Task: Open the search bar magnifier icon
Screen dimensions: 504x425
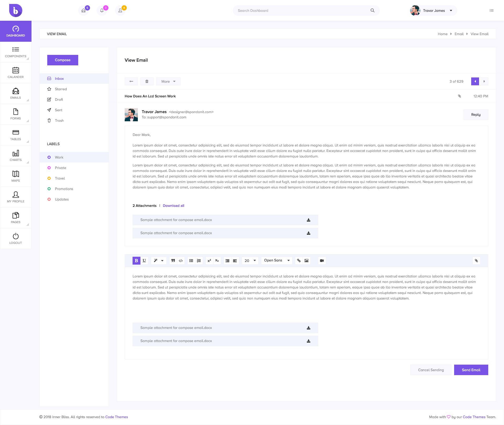Action: tap(372, 11)
